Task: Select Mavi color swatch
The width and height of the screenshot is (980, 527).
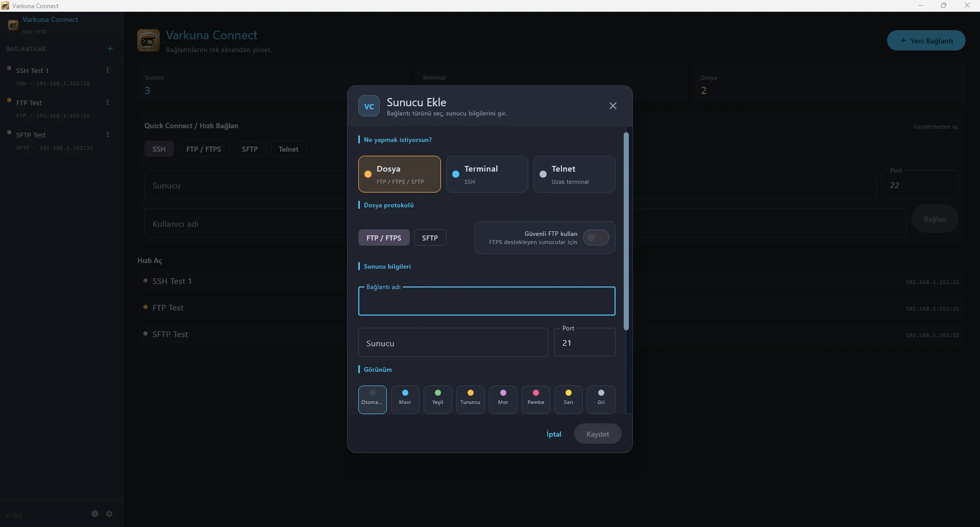Action: (405, 399)
